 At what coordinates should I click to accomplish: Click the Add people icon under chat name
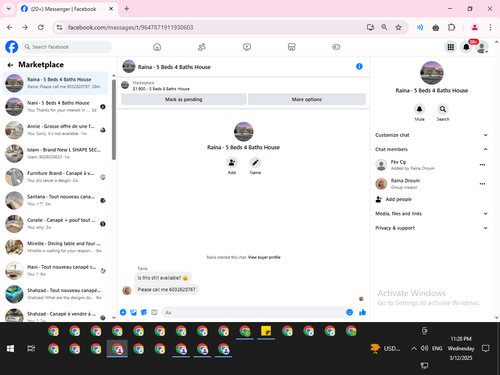[232, 163]
